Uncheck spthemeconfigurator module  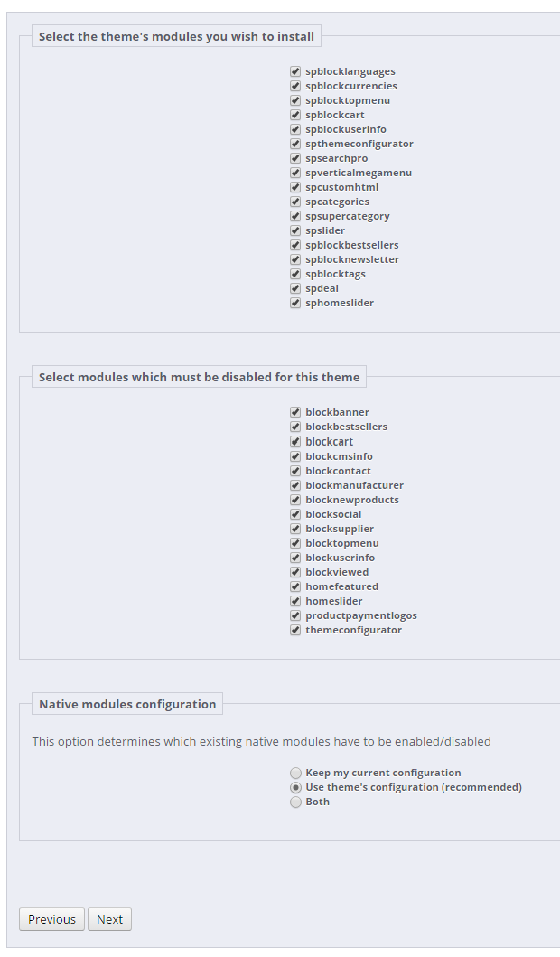coord(295,144)
